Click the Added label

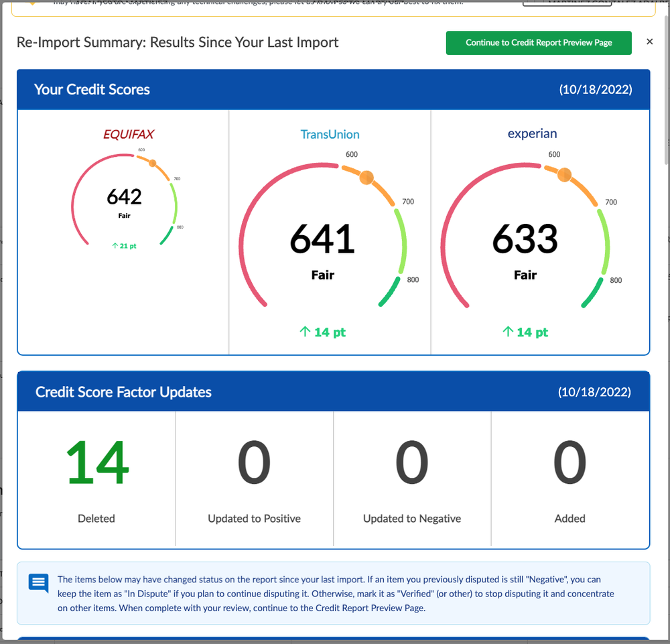(x=569, y=519)
